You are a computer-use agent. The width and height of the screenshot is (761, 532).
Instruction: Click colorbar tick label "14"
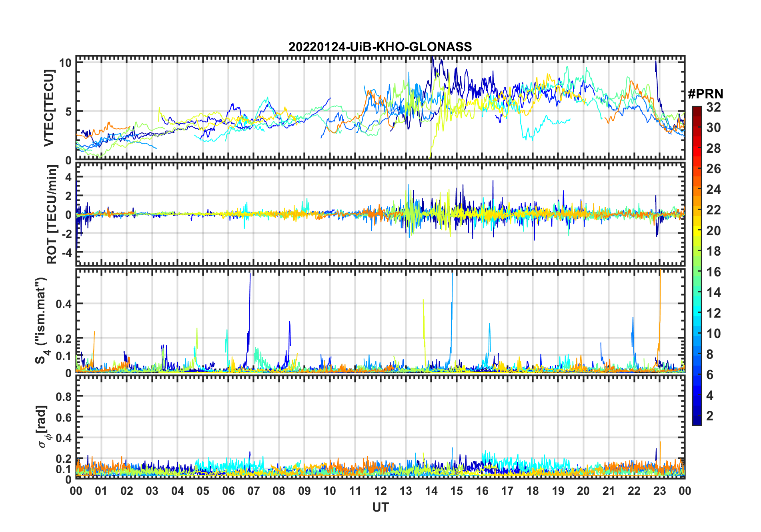pyautogui.click(x=713, y=292)
